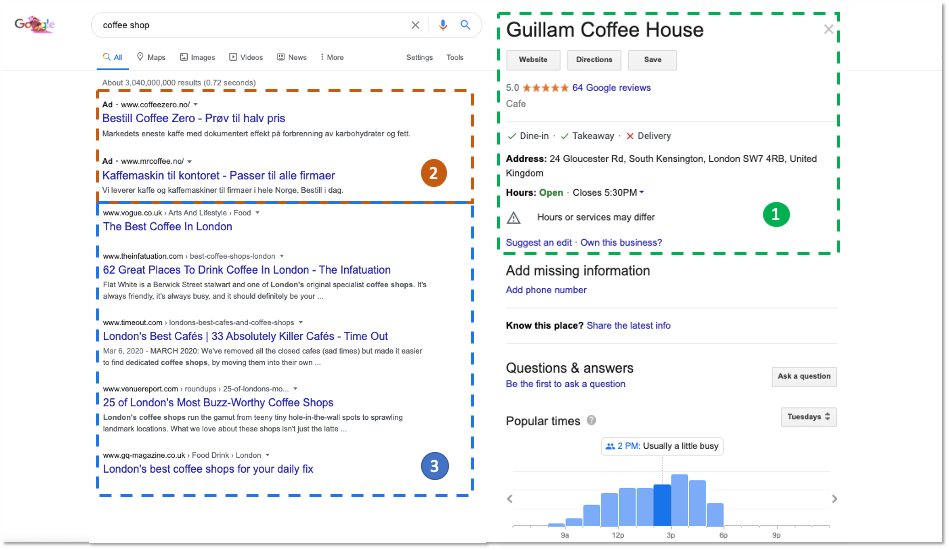The width and height of the screenshot is (949, 550).
Task: Switch to the Videos tab
Action: click(x=246, y=57)
